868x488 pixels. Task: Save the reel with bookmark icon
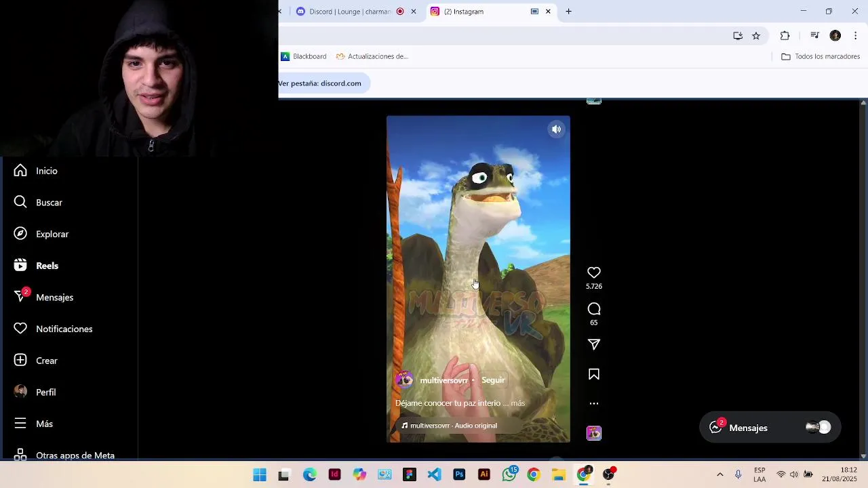click(x=594, y=374)
